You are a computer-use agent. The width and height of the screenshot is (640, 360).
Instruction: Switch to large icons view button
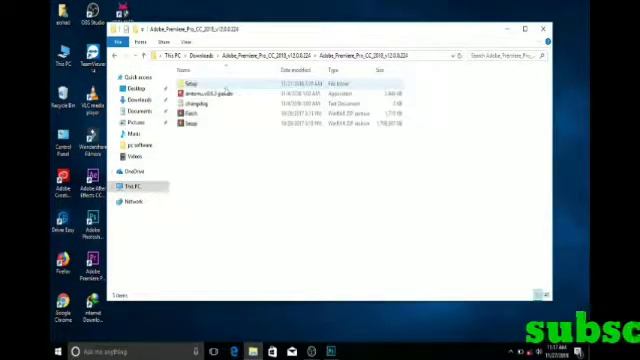coord(547,295)
